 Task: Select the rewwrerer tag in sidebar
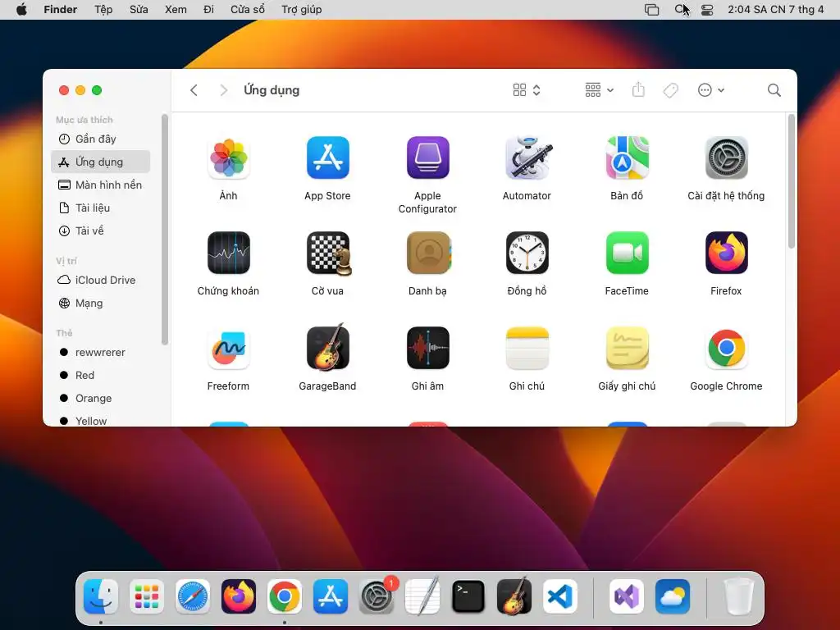point(101,353)
